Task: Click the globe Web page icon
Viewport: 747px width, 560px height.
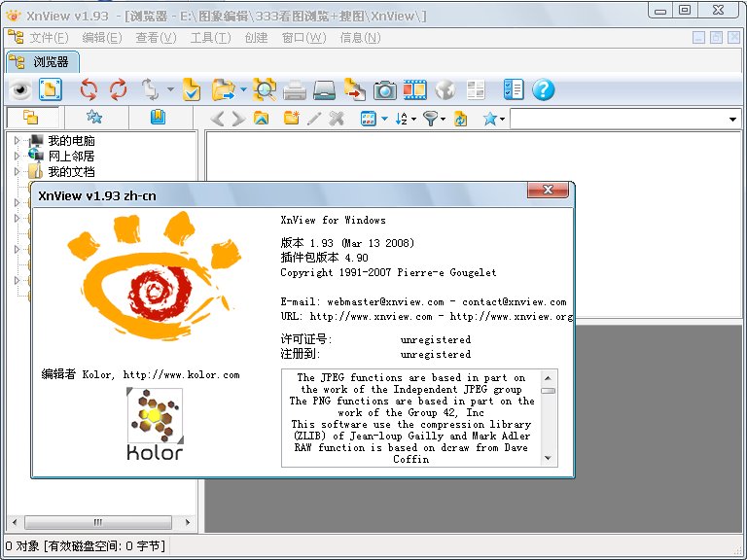Action: click(x=445, y=89)
